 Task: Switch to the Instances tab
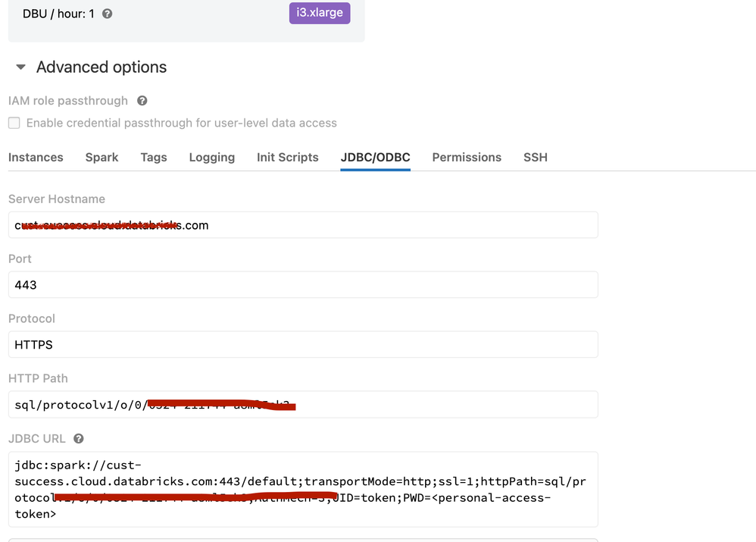(36, 158)
